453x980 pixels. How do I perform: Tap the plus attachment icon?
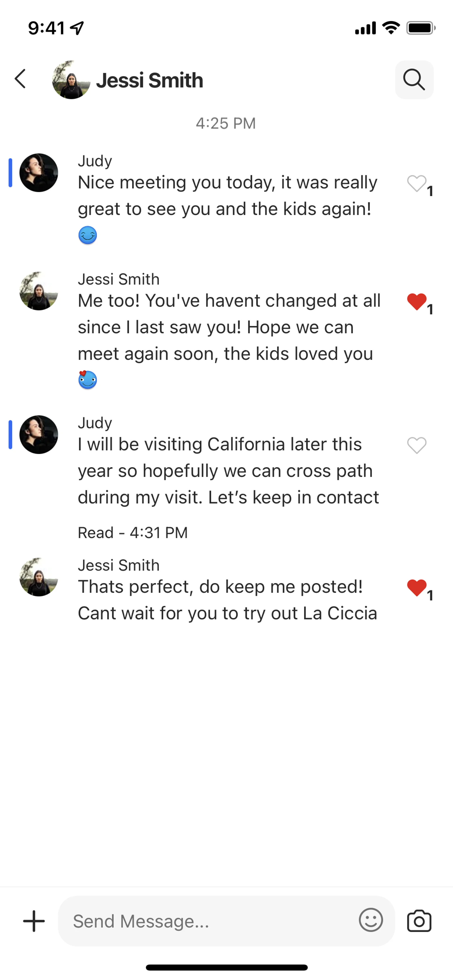tap(34, 921)
